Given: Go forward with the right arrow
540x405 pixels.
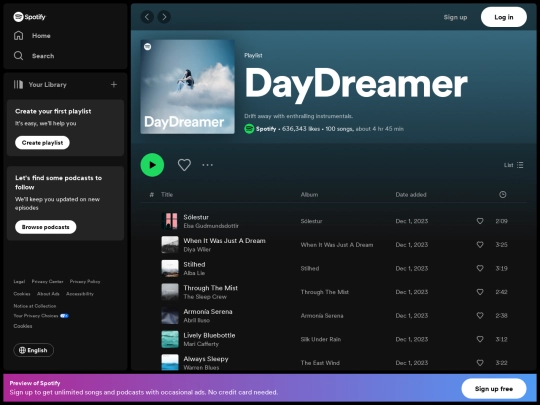Looking at the screenshot, I should pos(164,17).
